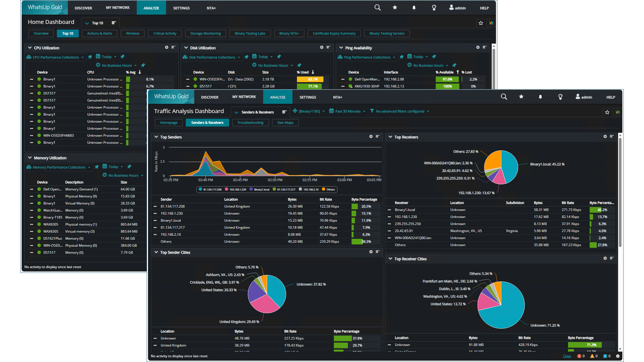Open Top Receivers settings gear

coord(605,136)
